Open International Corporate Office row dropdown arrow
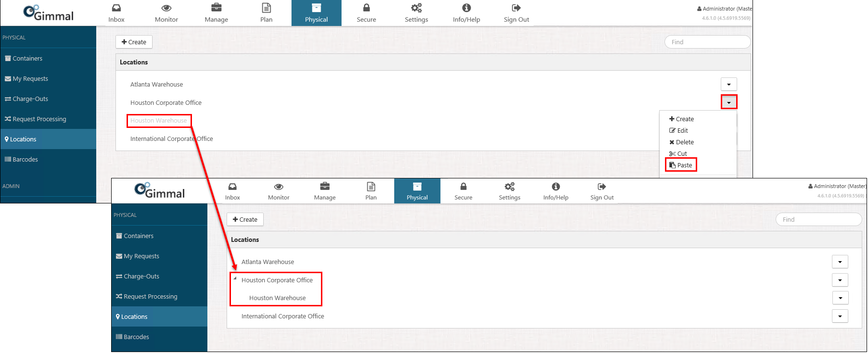The height and width of the screenshot is (353, 868). tap(840, 316)
